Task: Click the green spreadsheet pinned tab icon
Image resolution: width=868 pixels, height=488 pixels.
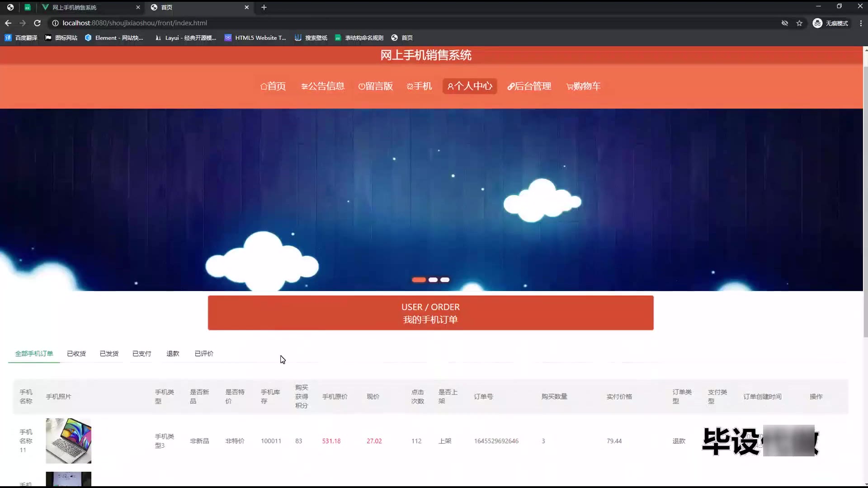Action: [x=28, y=7]
